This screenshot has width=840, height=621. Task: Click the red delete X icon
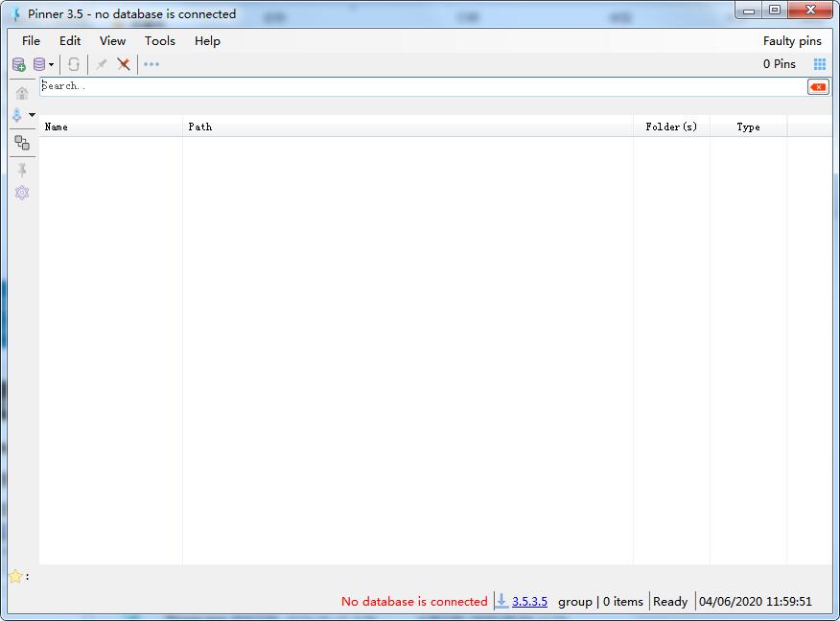pos(124,65)
